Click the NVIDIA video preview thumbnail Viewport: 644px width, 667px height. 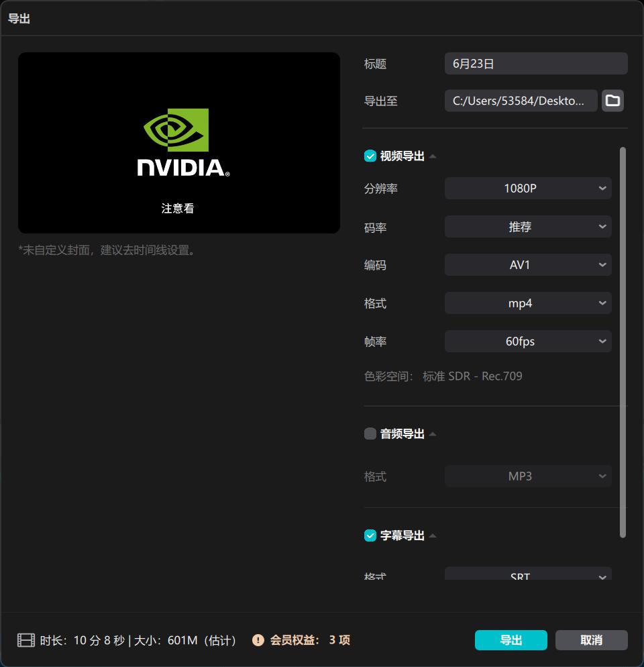178,142
